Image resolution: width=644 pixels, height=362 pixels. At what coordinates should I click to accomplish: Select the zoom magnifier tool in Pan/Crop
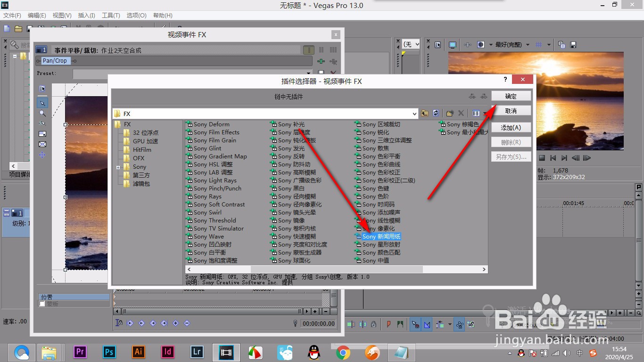(42, 113)
